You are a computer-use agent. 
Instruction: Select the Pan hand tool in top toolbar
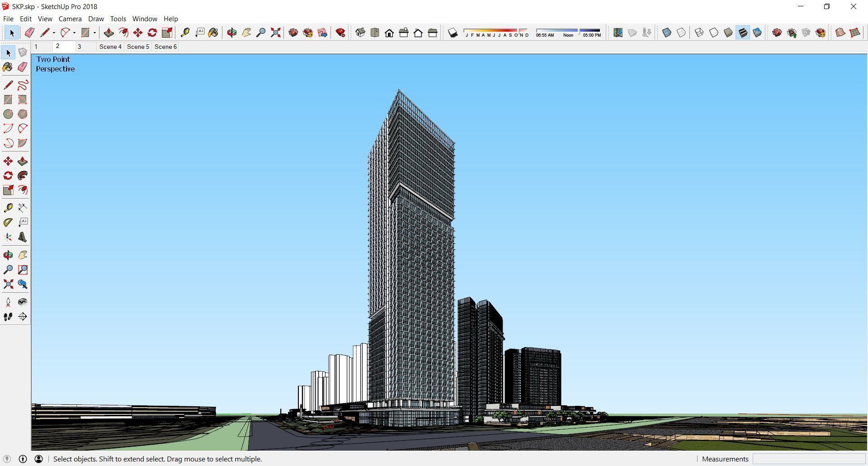[x=246, y=33]
